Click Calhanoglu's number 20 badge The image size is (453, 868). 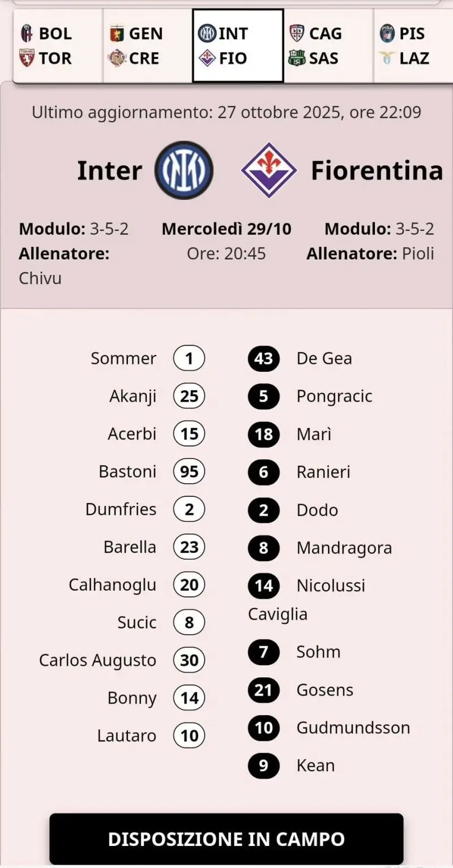click(189, 585)
